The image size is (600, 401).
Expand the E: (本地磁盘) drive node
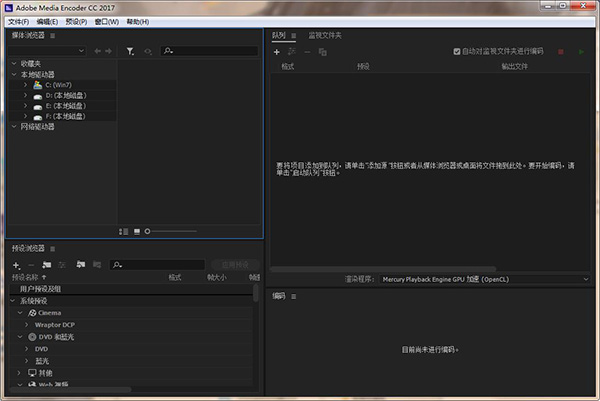click(25, 106)
